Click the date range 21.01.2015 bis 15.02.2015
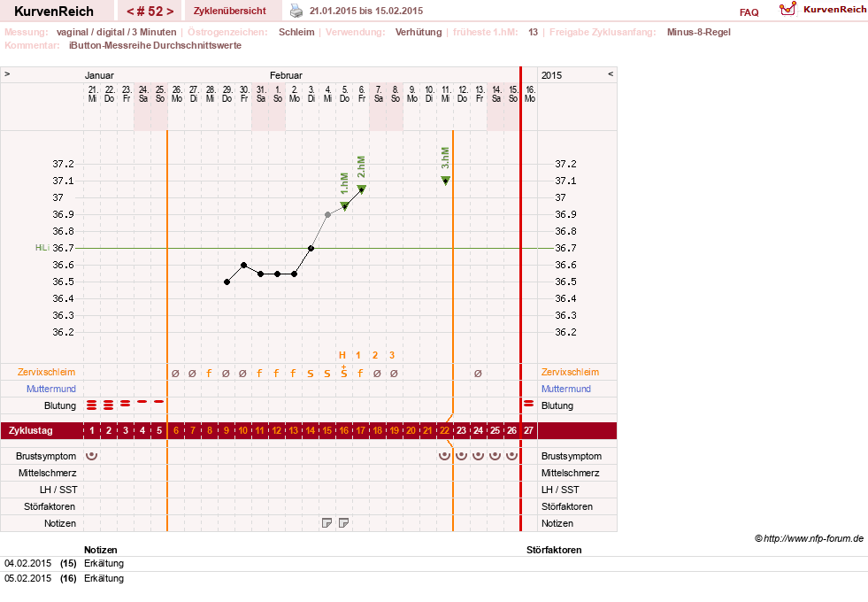The height and width of the screenshot is (602, 868). click(366, 11)
